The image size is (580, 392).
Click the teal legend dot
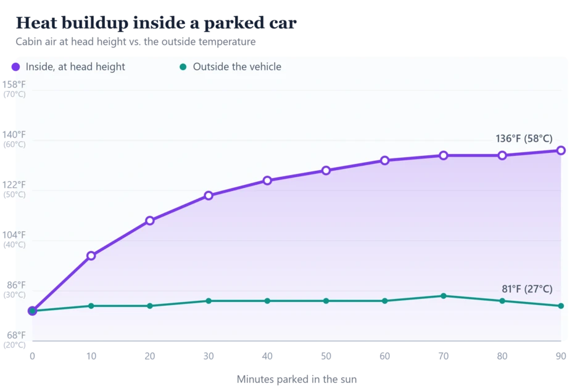(183, 67)
